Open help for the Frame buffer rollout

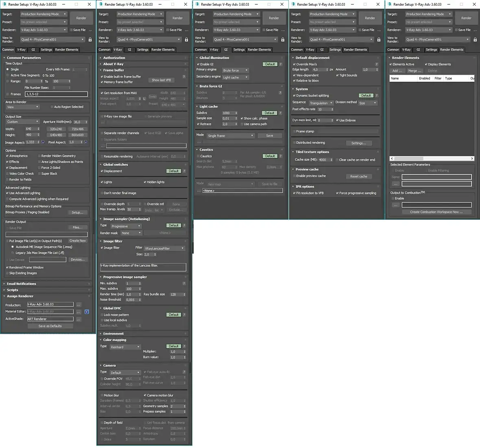(184, 76)
